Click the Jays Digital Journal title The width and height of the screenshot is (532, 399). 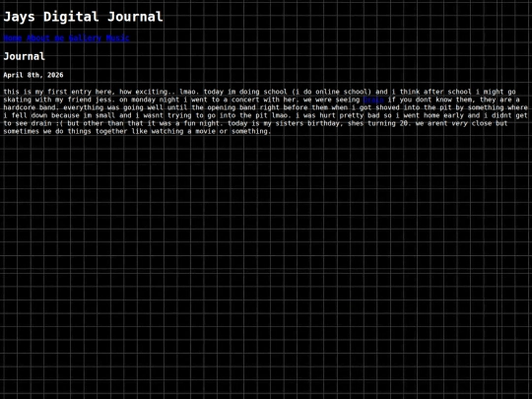83,17
